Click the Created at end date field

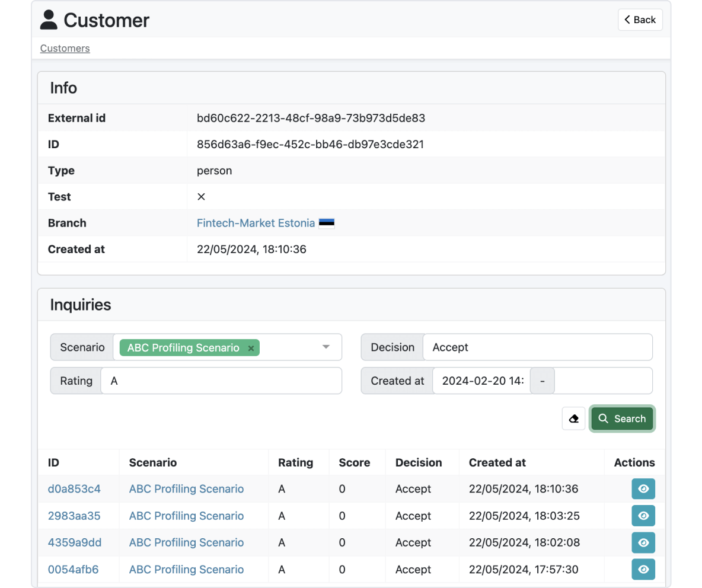pos(603,381)
